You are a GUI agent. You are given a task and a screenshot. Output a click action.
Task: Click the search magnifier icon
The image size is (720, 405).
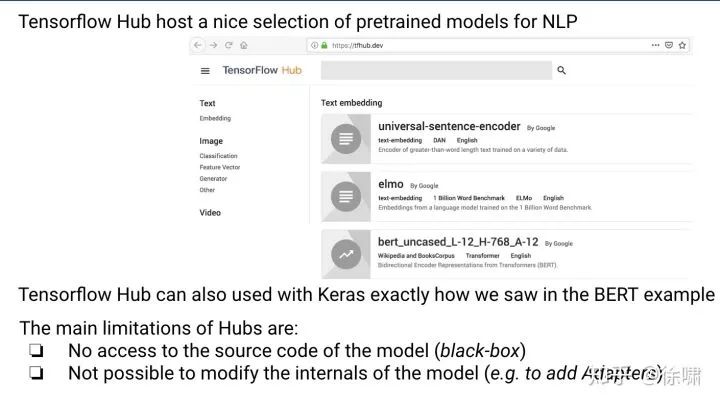tap(562, 70)
